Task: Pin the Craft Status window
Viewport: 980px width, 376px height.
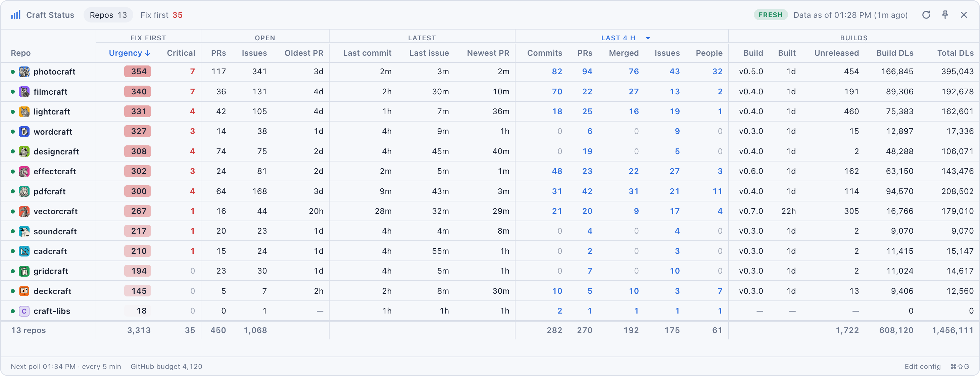Action: click(x=945, y=15)
